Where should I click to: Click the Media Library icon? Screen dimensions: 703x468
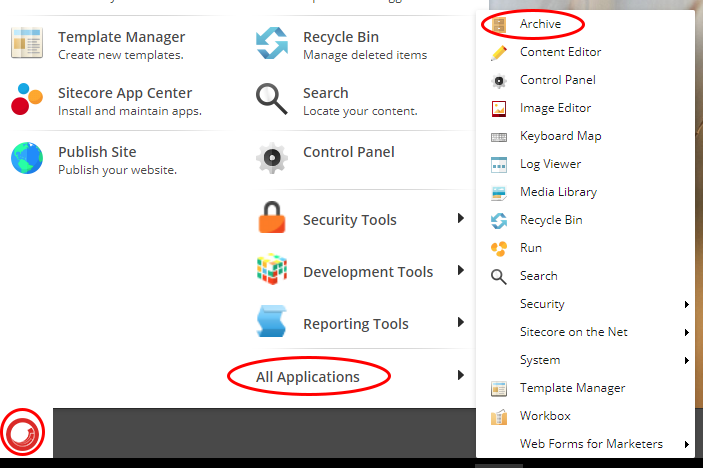coord(499,193)
